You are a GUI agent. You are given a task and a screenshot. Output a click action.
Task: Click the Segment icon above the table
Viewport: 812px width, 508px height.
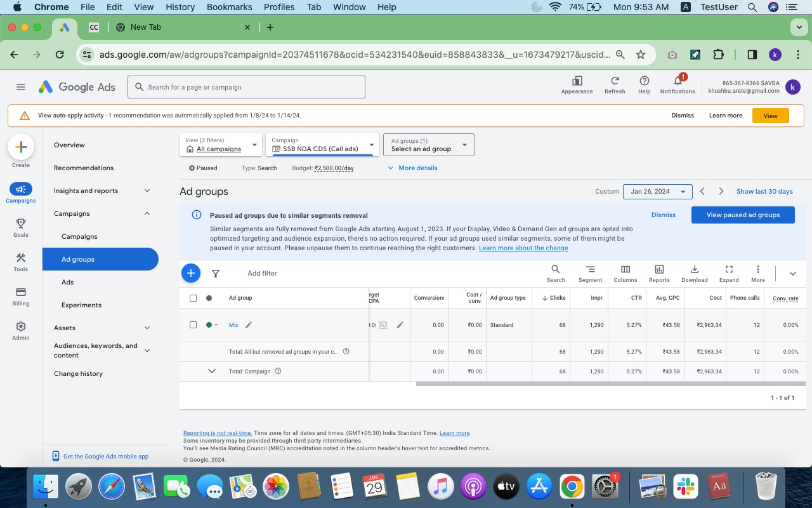[590, 270]
